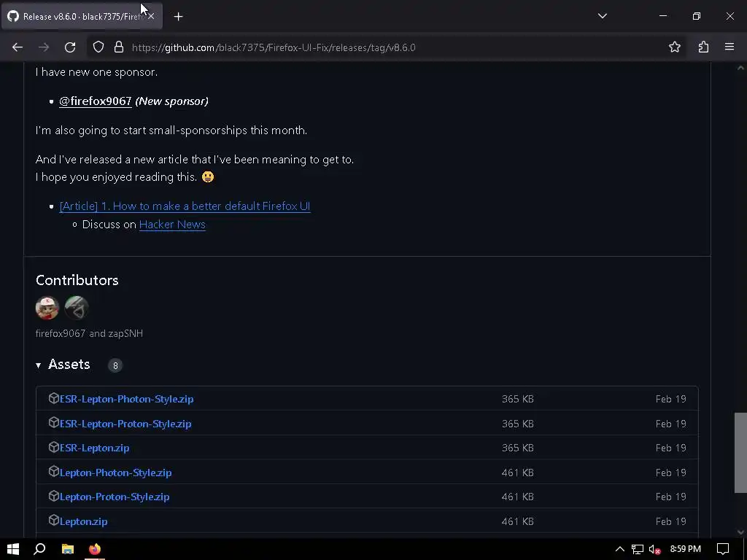Open the Extensions puzzle icon
This screenshot has height=560, width=747.
703,47
